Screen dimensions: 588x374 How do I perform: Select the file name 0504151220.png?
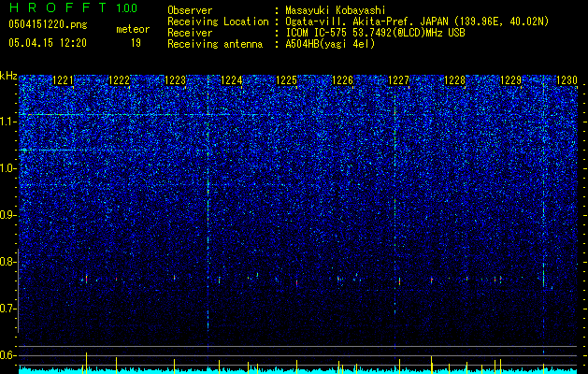[48, 24]
